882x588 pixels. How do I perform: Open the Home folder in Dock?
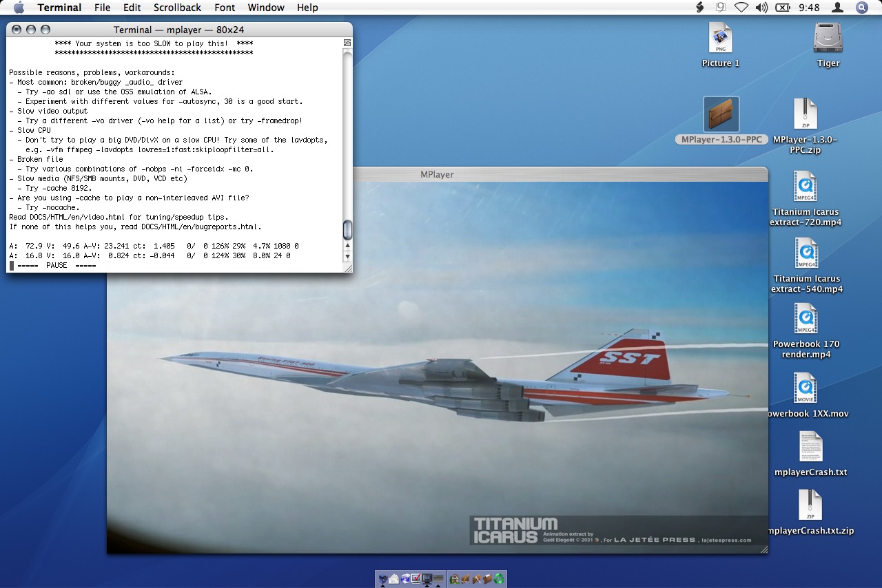[455, 579]
